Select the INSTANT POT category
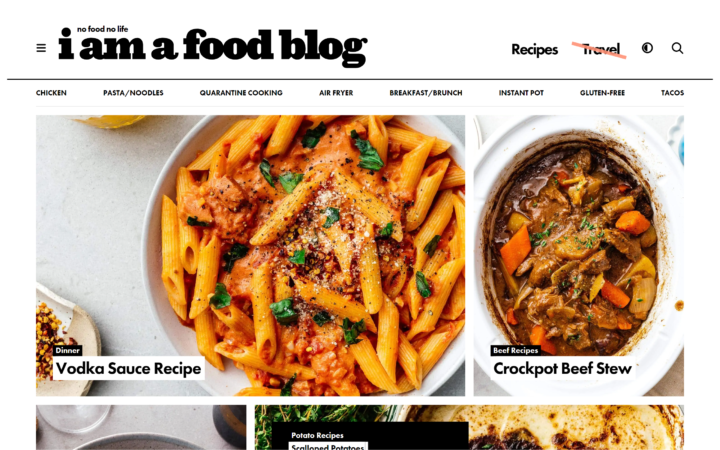This screenshot has width=720, height=450. pyautogui.click(x=521, y=93)
